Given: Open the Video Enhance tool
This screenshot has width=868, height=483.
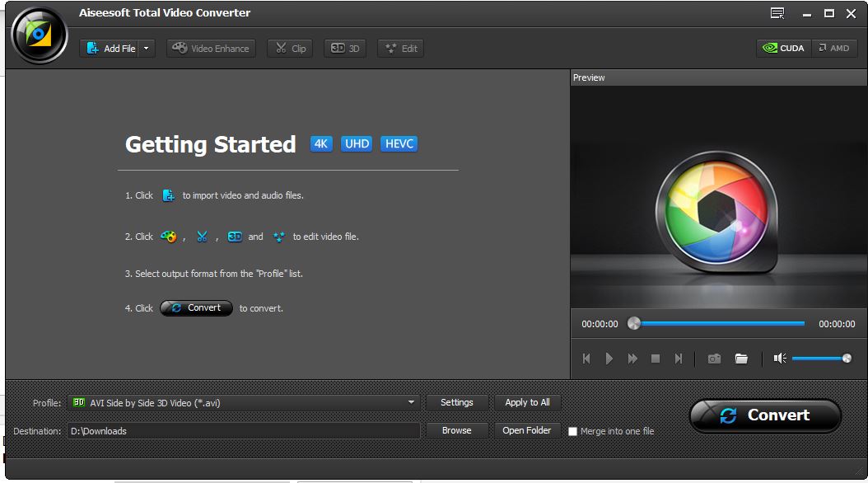Looking at the screenshot, I should click(211, 48).
